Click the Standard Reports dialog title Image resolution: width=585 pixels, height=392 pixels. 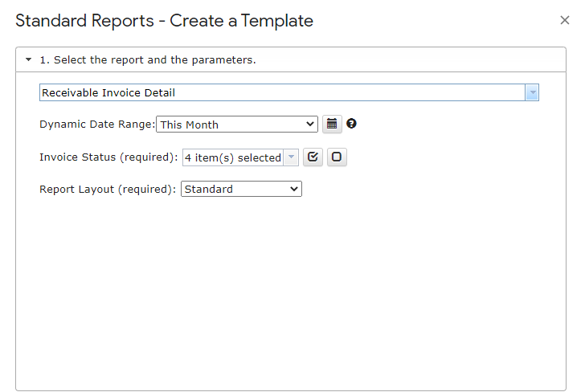pos(164,21)
